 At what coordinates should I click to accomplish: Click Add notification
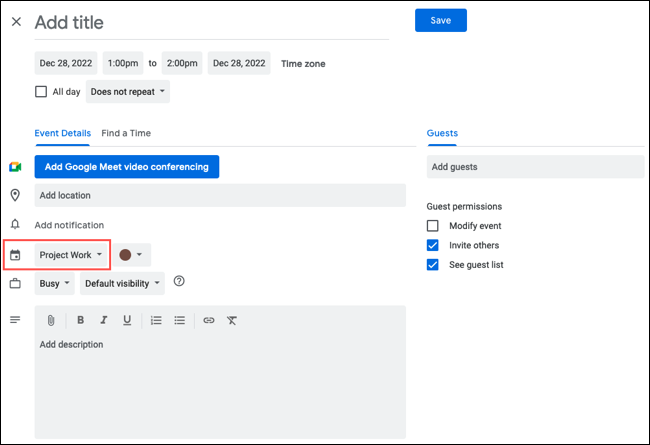point(69,225)
